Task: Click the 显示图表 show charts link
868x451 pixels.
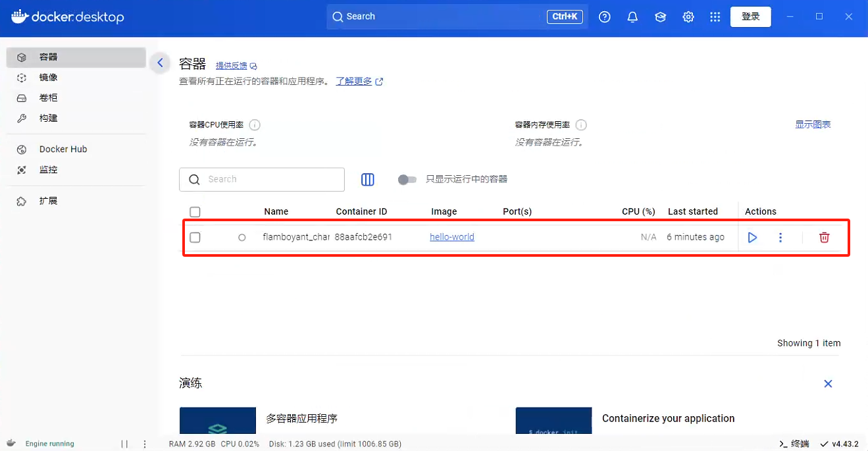Action: 813,124
